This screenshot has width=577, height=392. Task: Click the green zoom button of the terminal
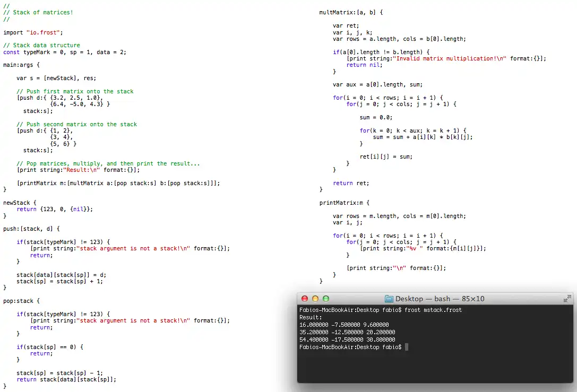click(326, 299)
